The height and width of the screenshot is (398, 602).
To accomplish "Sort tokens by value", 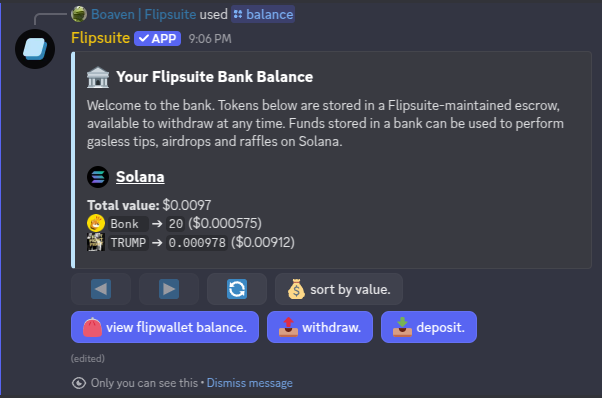I will point(339,289).
